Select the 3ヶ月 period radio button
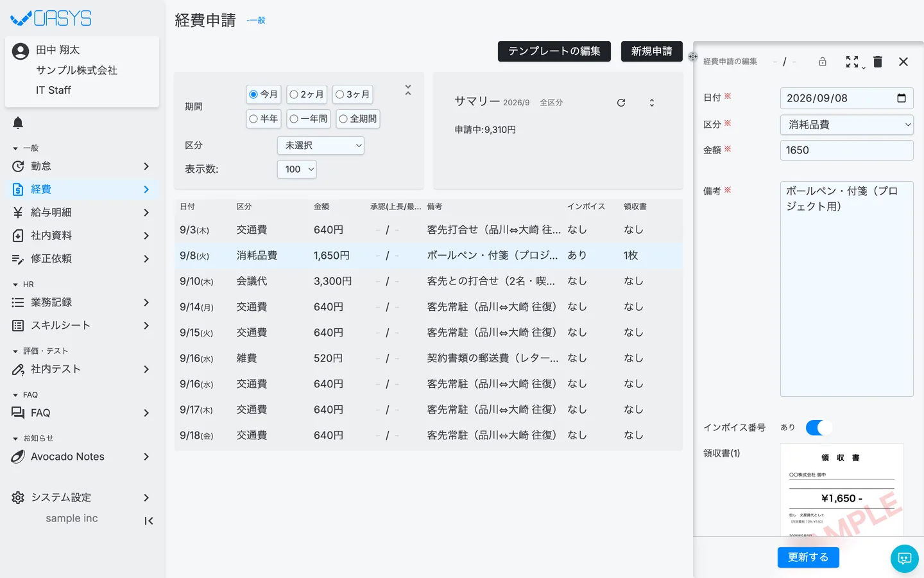This screenshot has width=924, height=578. pyautogui.click(x=340, y=94)
